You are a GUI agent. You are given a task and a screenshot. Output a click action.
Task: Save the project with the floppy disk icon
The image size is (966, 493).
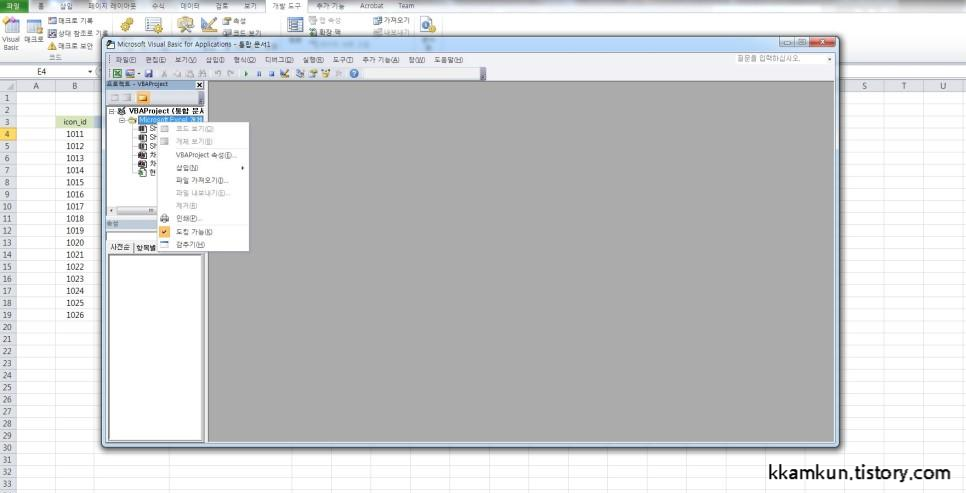pos(148,73)
